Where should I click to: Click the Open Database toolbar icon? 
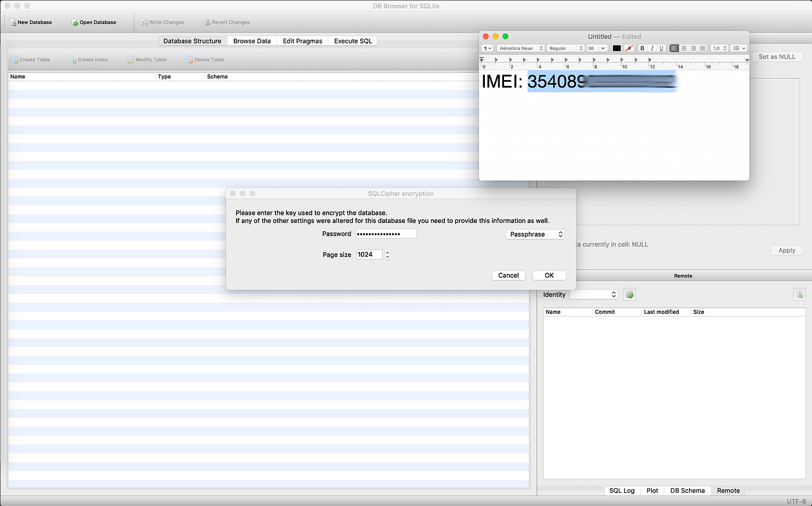(x=75, y=23)
